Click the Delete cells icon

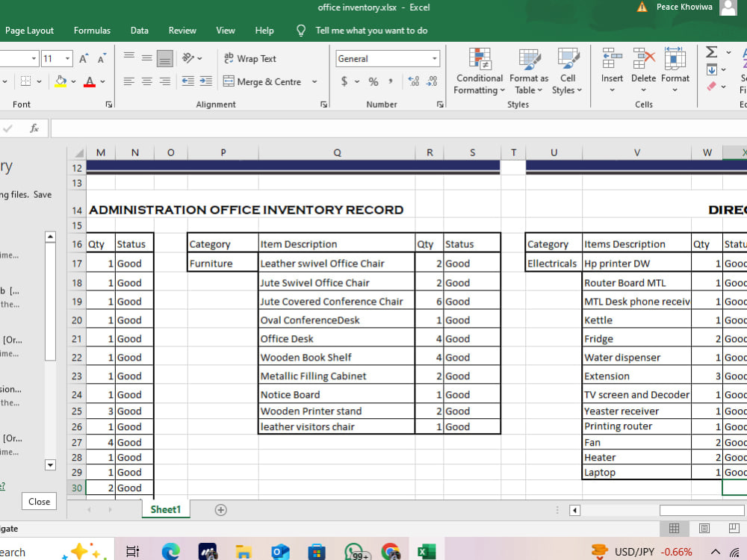[643, 59]
